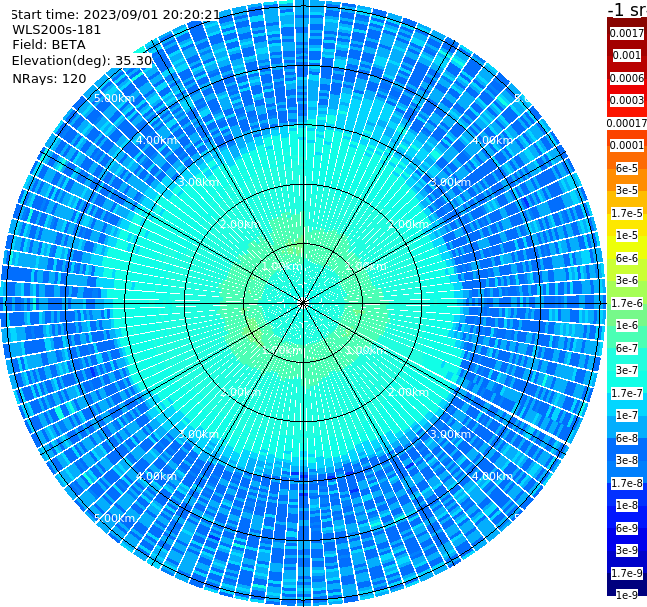
Task: Click the '0.0001' color scale label
Action: (x=627, y=145)
